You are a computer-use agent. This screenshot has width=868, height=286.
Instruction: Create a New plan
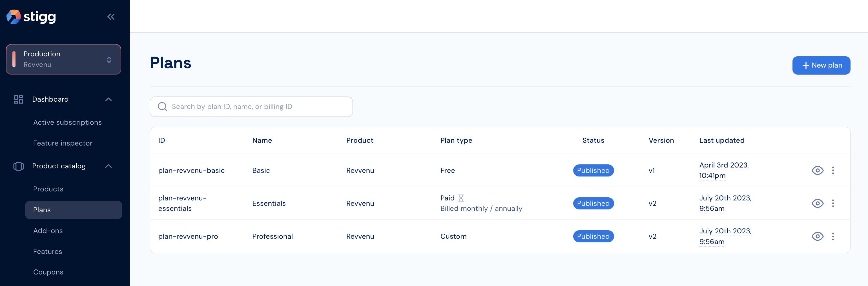pos(821,65)
